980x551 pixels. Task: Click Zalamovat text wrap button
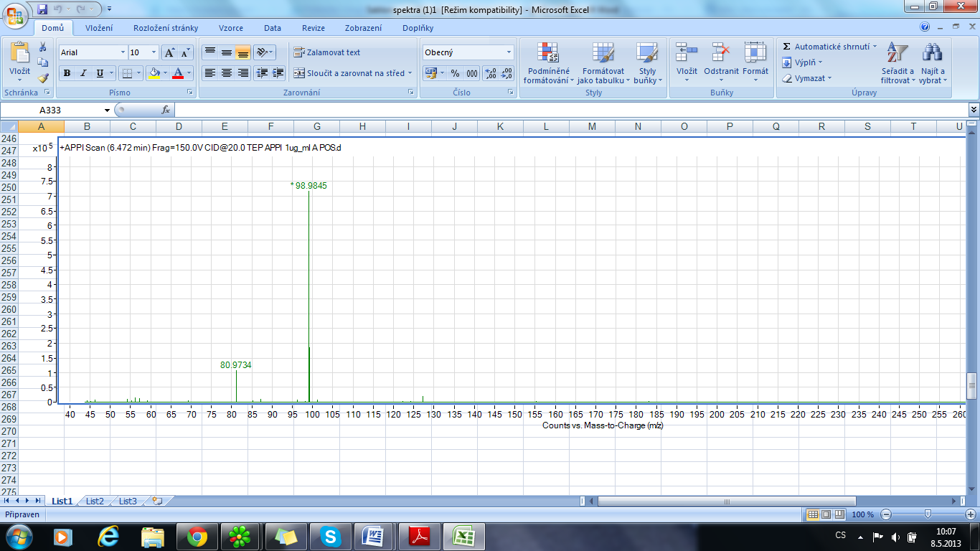pyautogui.click(x=327, y=52)
